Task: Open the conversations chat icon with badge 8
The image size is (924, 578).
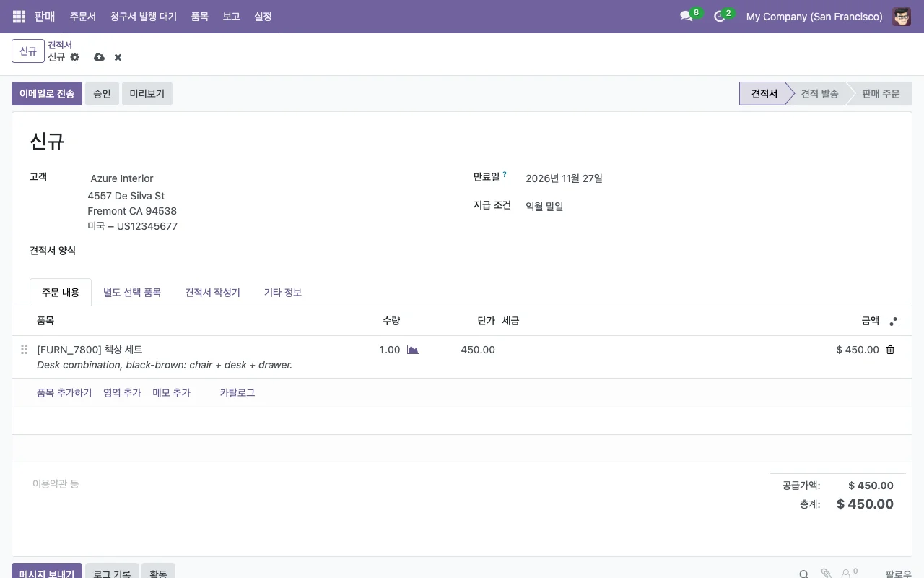Action: [x=686, y=16]
